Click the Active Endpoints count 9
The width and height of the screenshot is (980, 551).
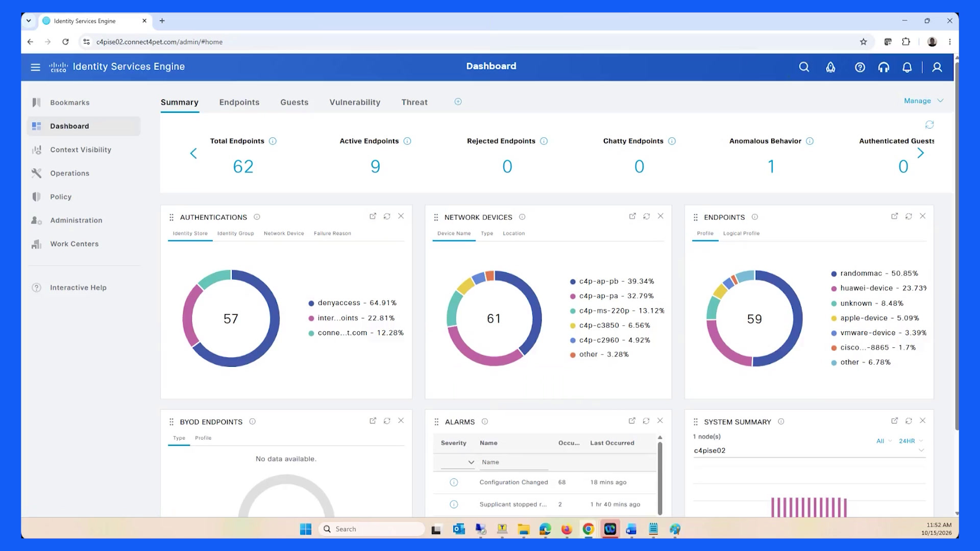click(x=375, y=166)
